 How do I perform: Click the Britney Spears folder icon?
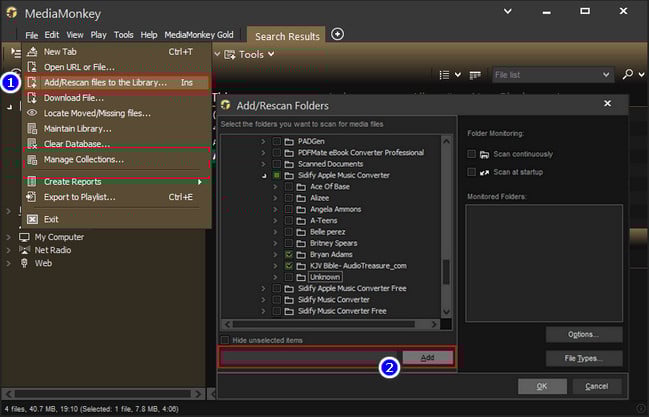tap(301, 243)
